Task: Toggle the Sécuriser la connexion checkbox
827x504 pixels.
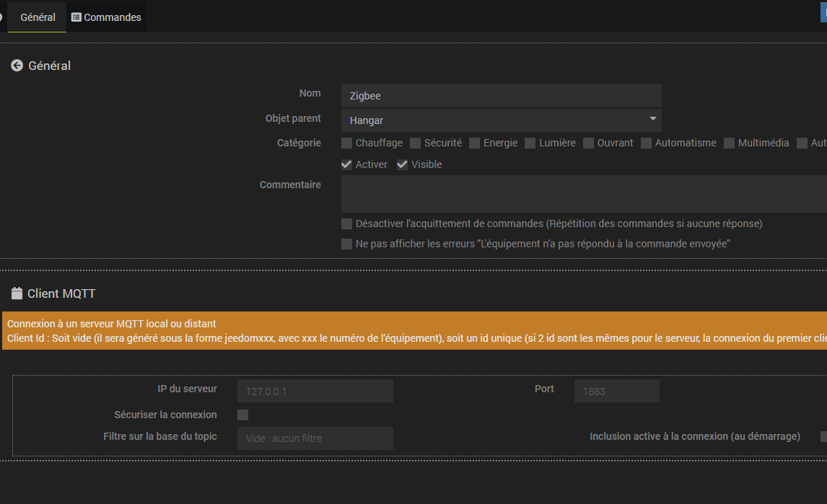Action: coord(242,415)
